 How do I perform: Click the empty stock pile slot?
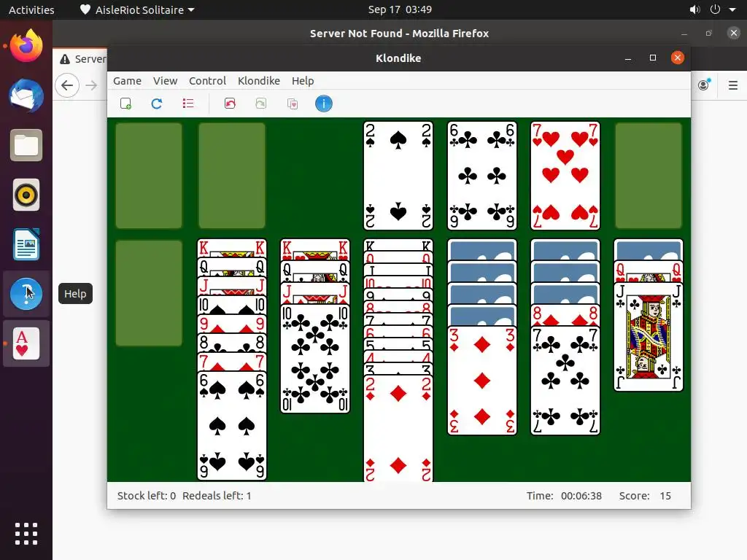(149, 176)
